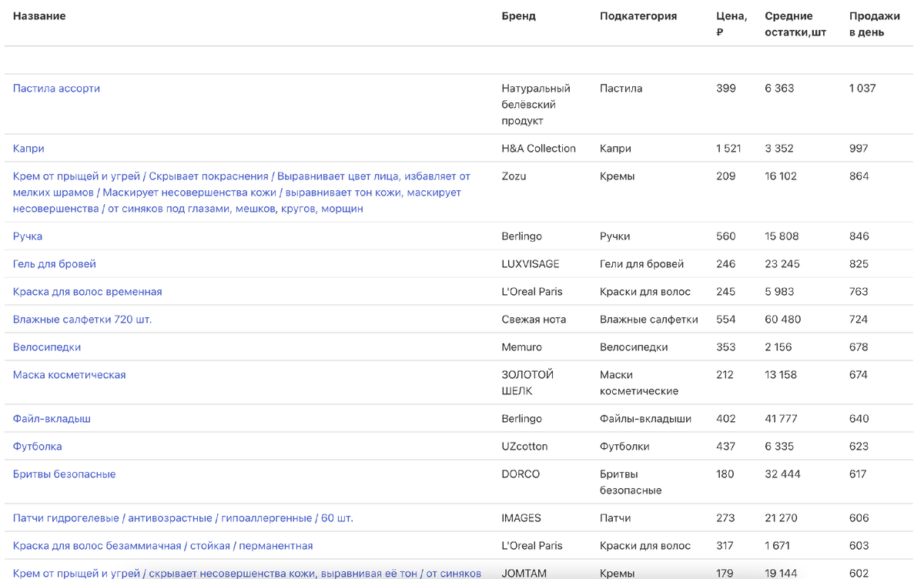Select the brand cell 'JOMTAM'
The image size is (924, 579).
coord(524,574)
